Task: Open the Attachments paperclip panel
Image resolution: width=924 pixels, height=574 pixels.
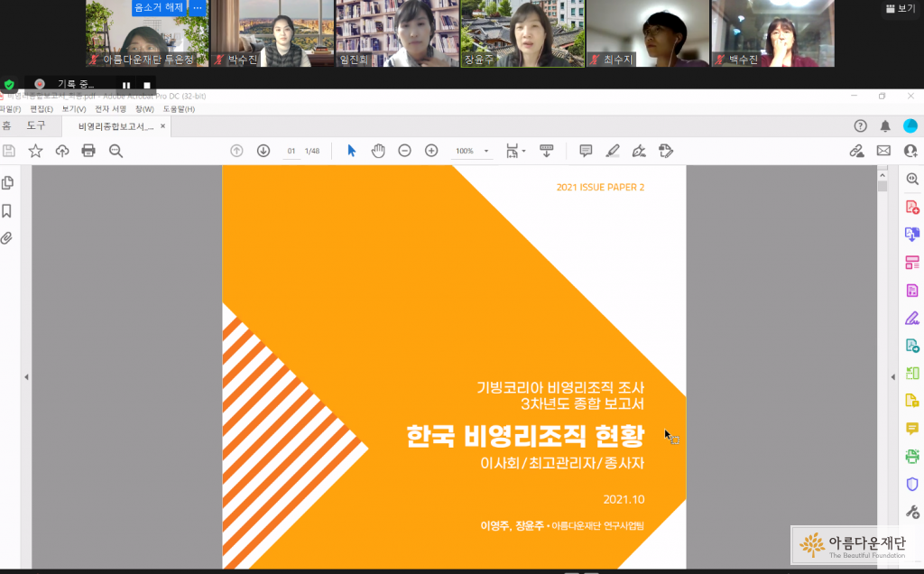Action: [6, 238]
